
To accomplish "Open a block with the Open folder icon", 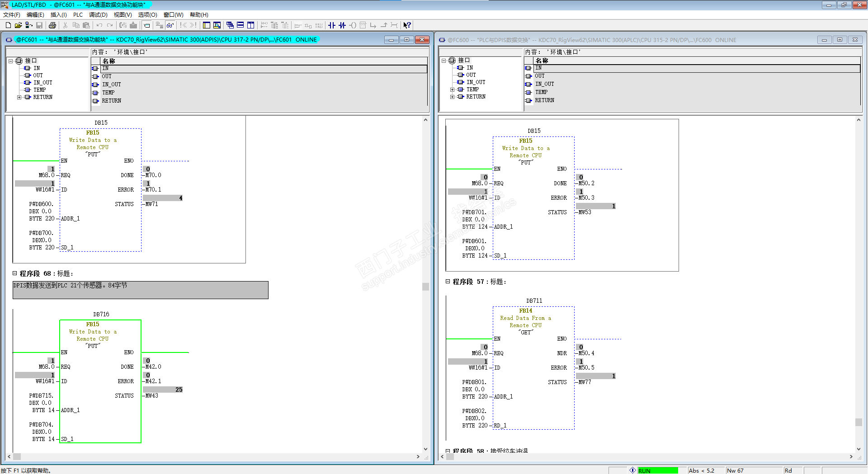I will pyautogui.click(x=18, y=25).
